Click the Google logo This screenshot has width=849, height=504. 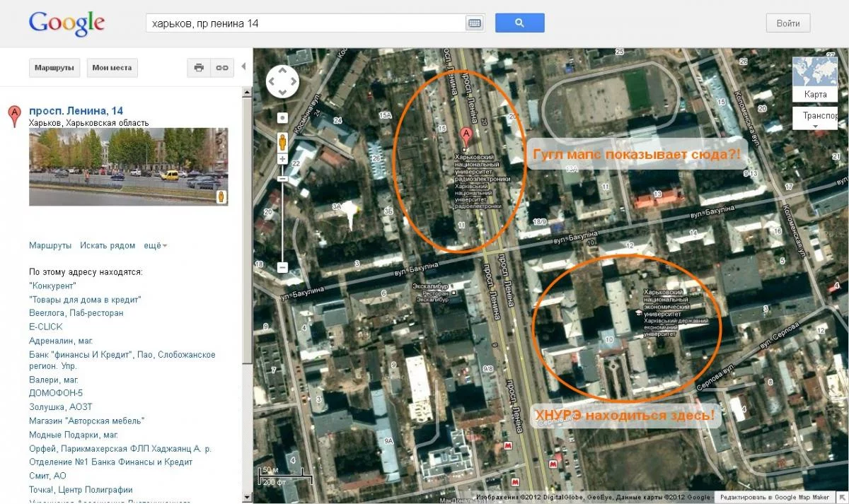point(67,23)
